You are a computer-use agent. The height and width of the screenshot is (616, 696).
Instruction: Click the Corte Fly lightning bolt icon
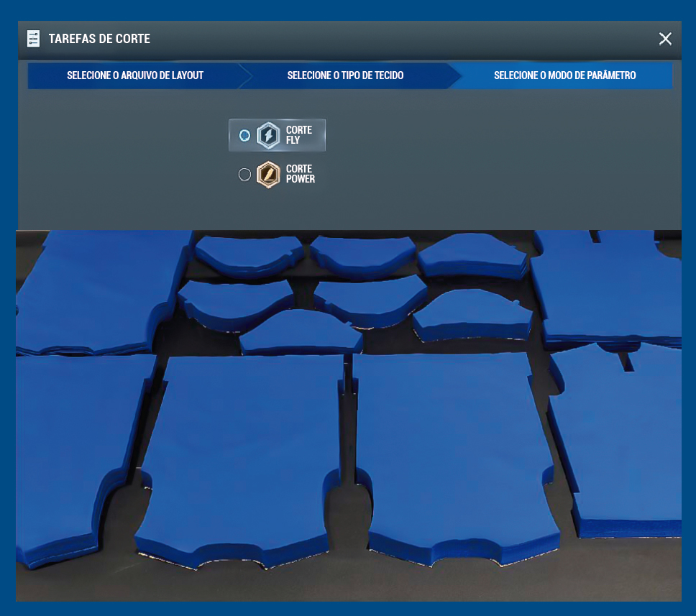(268, 135)
